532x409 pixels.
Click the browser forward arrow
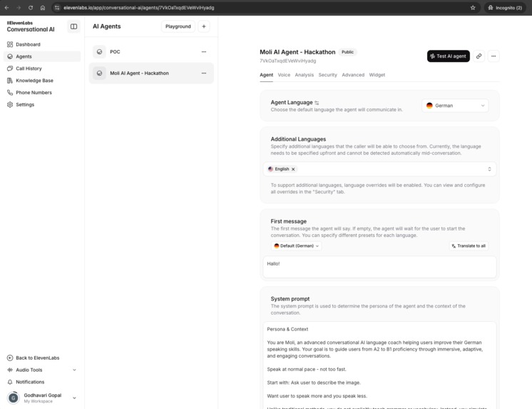[x=19, y=7]
